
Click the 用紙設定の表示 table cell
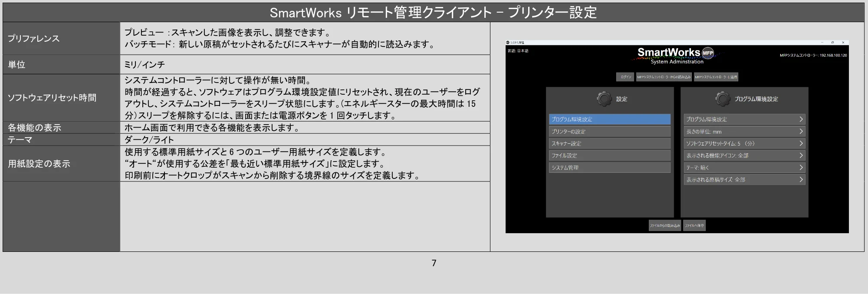point(61,164)
